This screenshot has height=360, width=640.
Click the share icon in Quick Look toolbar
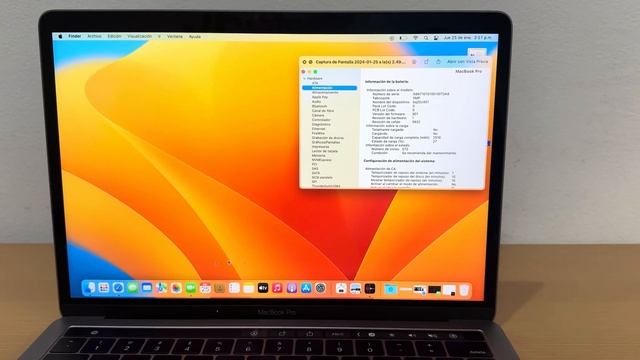tap(438, 62)
